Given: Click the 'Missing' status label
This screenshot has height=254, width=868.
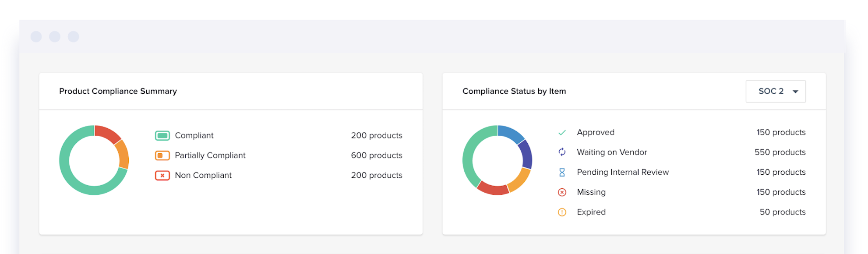Looking at the screenshot, I should [591, 192].
